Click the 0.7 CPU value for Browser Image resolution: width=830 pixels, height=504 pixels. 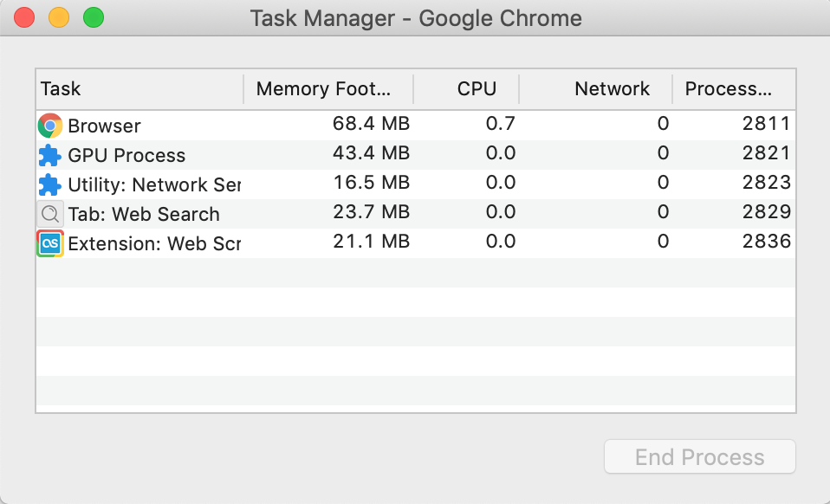[501, 124]
